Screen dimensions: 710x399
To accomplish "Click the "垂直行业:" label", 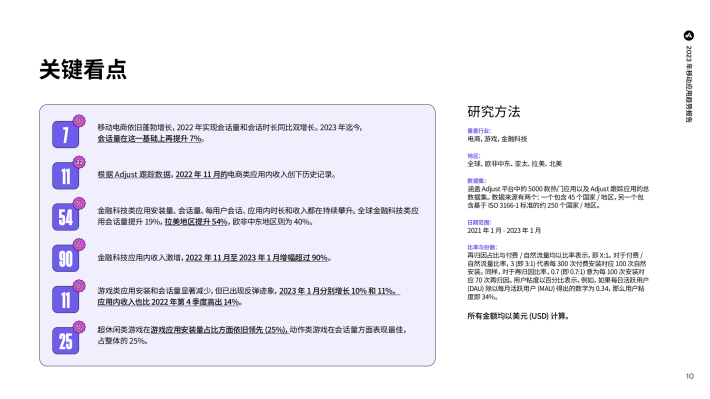I will 479,131.
